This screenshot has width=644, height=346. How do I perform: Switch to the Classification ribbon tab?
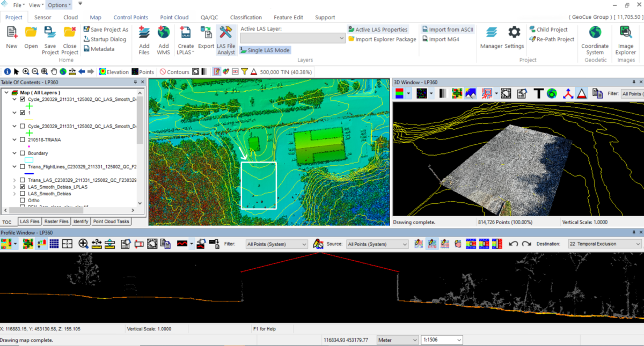pyautogui.click(x=246, y=17)
